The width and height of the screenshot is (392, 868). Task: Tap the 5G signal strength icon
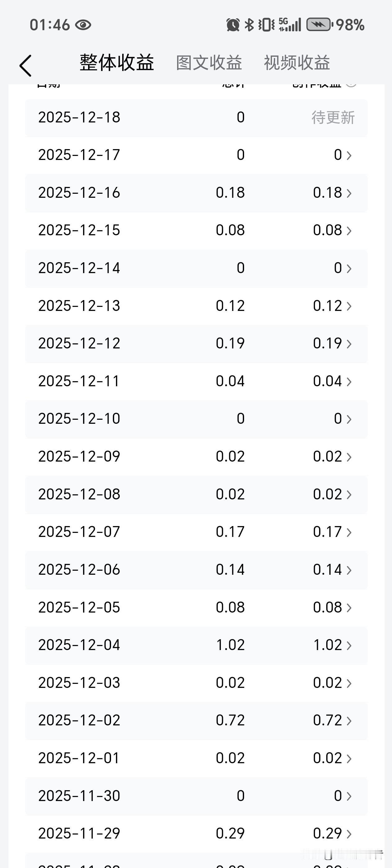(x=290, y=25)
